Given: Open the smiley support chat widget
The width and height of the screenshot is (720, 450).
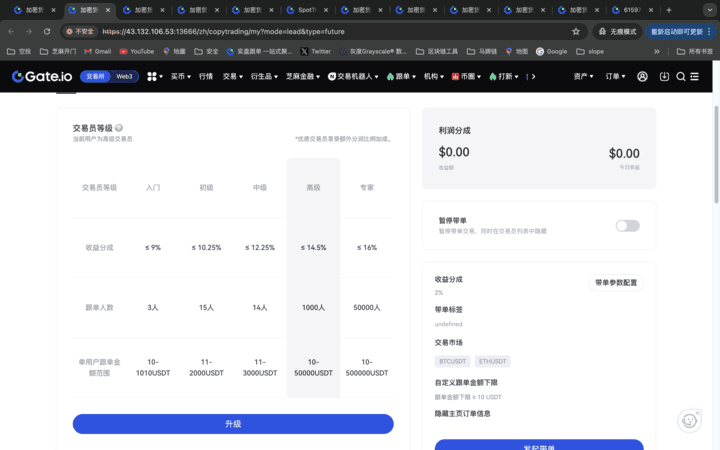Looking at the screenshot, I should click(689, 421).
